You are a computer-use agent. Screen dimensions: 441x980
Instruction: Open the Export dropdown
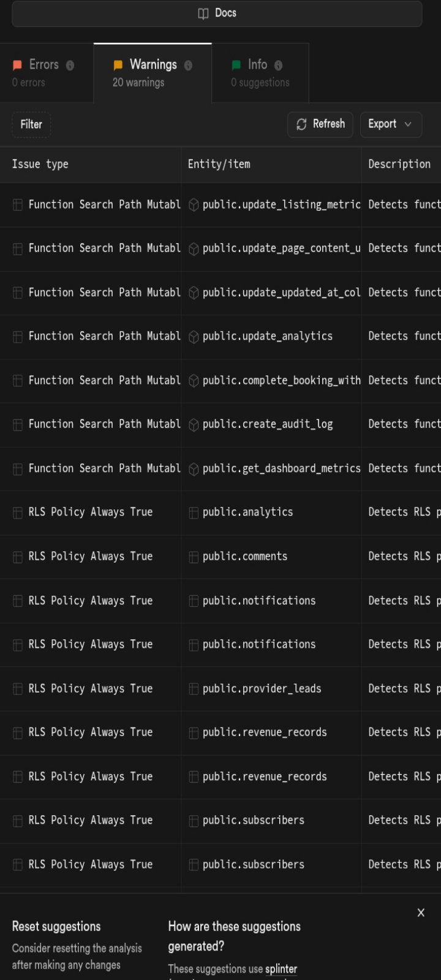(x=391, y=124)
